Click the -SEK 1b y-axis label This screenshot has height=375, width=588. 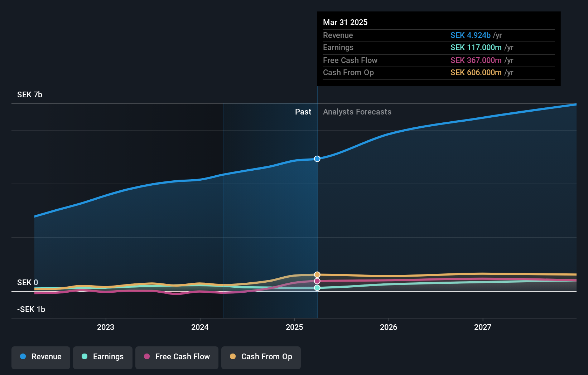(x=31, y=310)
